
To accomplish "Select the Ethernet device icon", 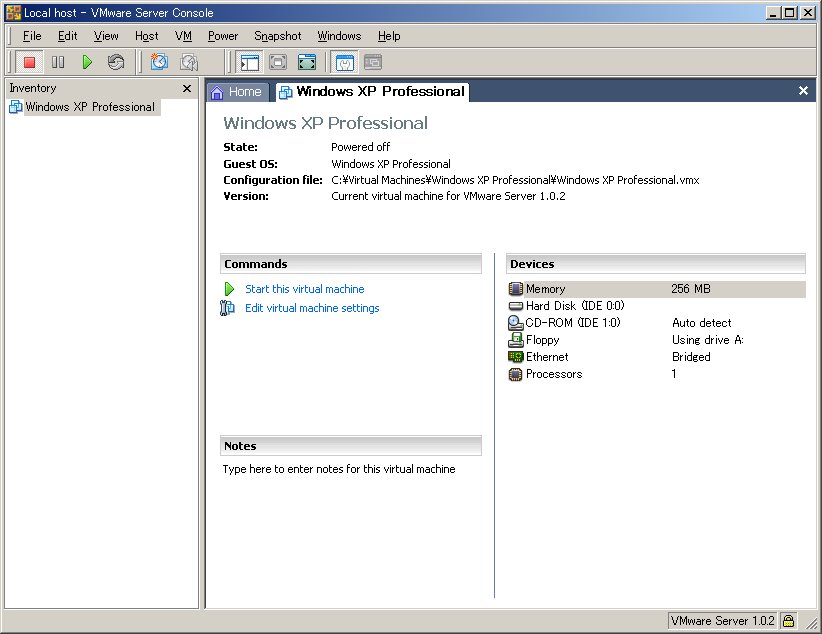I will tap(516, 357).
